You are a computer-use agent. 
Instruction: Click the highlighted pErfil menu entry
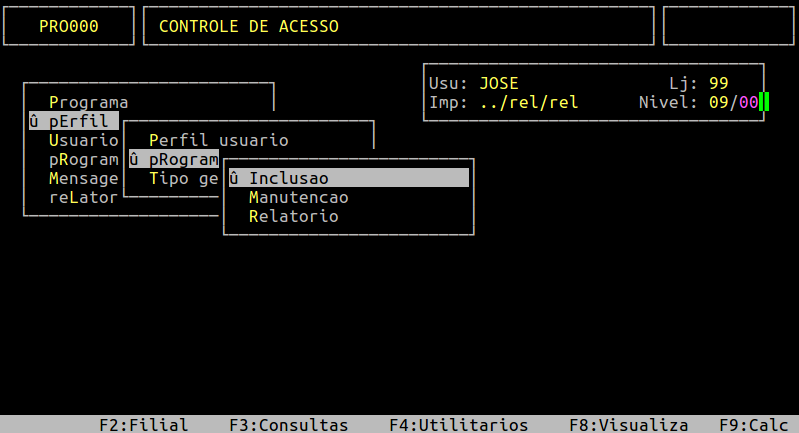[74, 121]
